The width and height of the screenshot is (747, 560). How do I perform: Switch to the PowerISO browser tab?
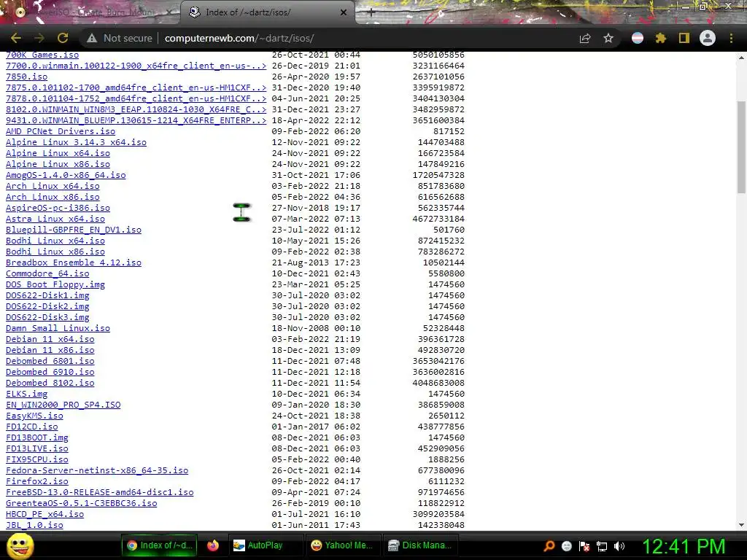click(x=90, y=12)
